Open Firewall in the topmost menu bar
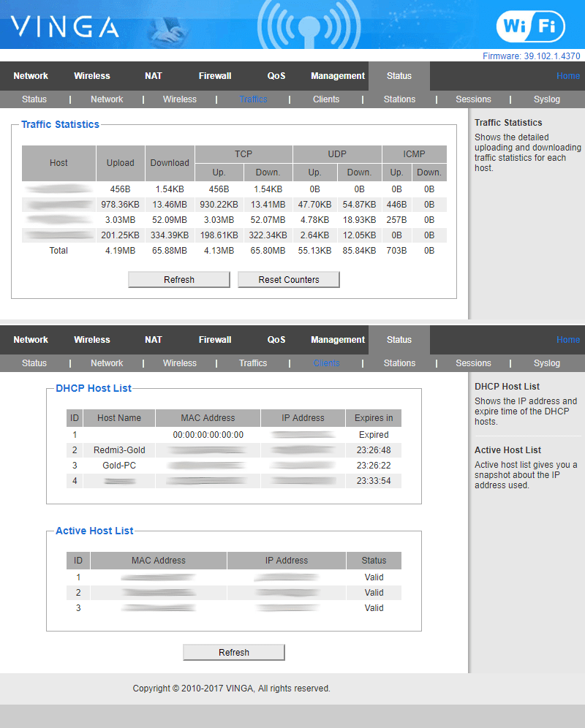Image resolution: width=585 pixels, height=728 pixels. coord(215,76)
